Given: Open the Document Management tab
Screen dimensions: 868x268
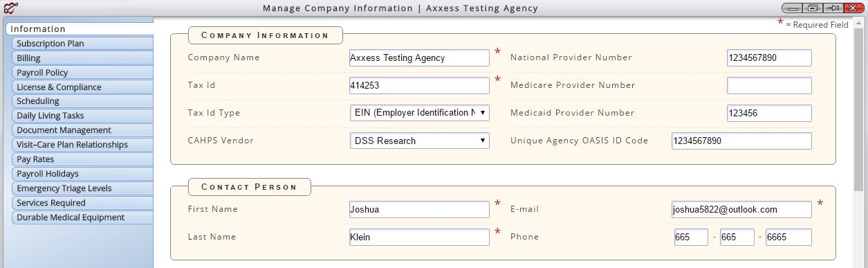Looking at the screenshot, I should (x=82, y=130).
